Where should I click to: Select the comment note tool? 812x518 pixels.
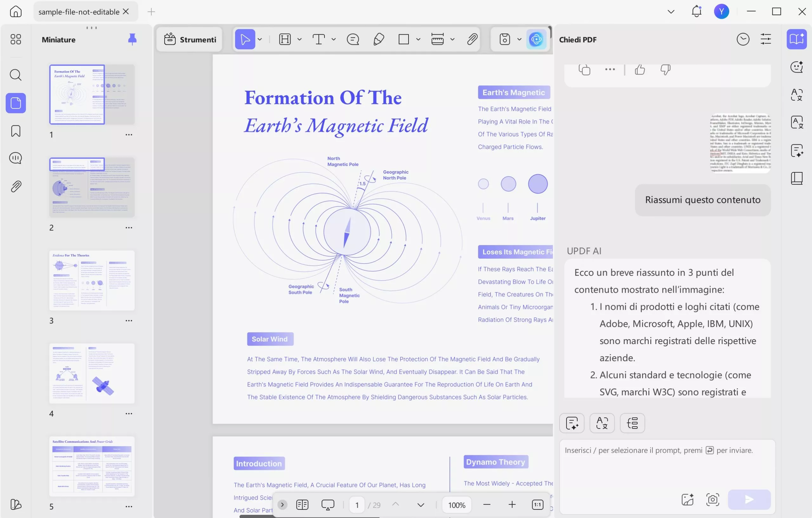pyautogui.click(x=353, y=39)
